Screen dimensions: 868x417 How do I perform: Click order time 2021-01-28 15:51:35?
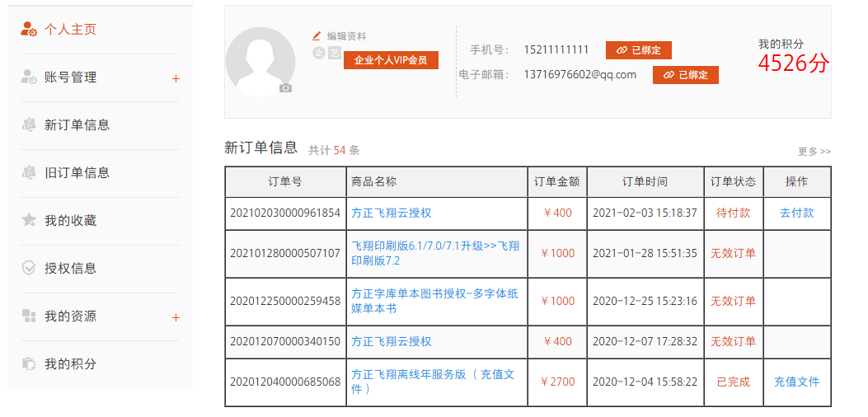coord(645,253)
